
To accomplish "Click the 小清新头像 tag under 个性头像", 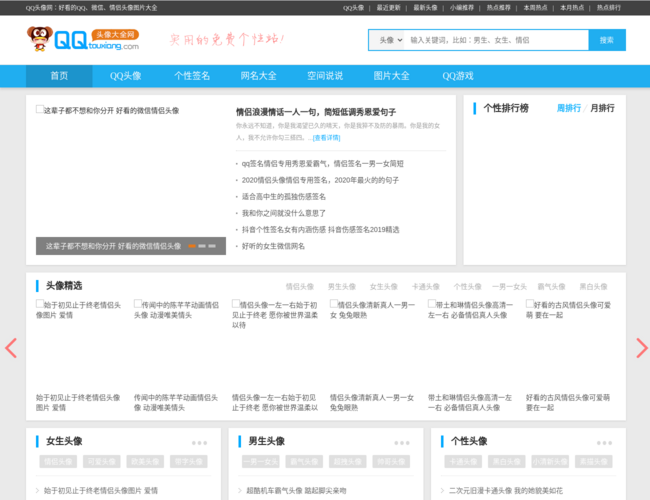I will pyautogui.click(x=550, y=461).
